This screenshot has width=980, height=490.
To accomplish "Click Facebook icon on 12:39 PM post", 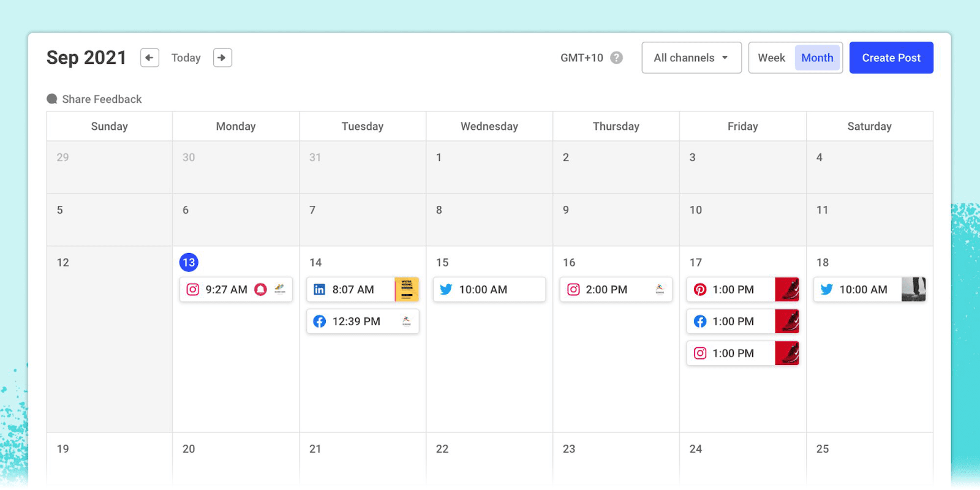I will click(320, 322).
